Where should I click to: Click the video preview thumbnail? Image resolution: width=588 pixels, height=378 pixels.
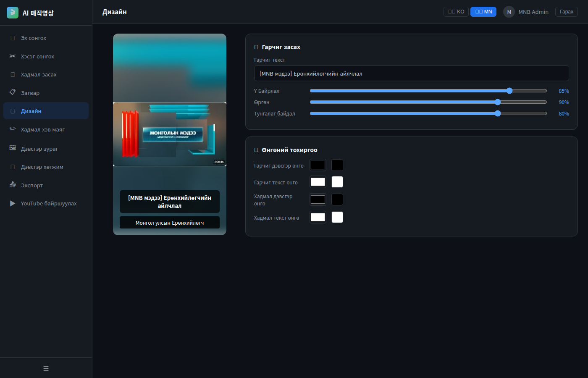pyautogui.click(x=170, y=134)
